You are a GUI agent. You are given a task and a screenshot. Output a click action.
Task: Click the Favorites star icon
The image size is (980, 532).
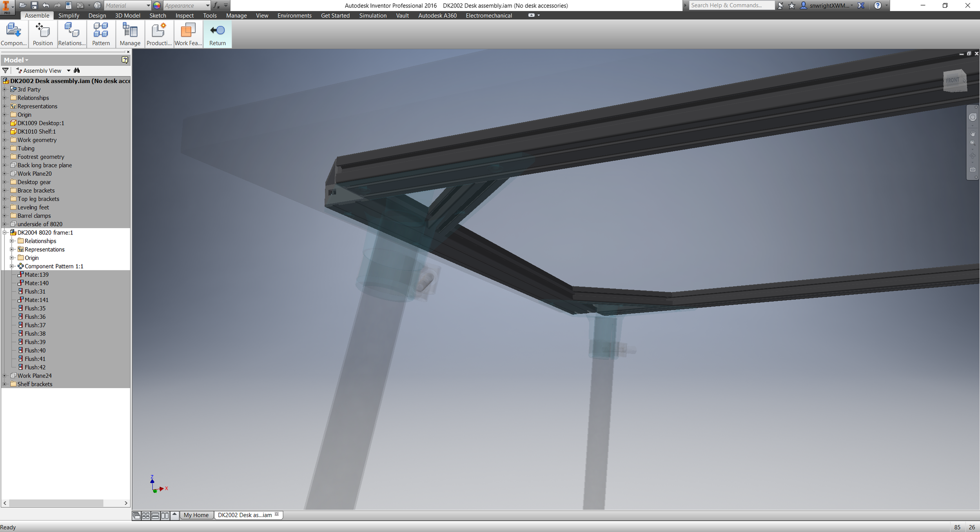[x=792, y=5]
